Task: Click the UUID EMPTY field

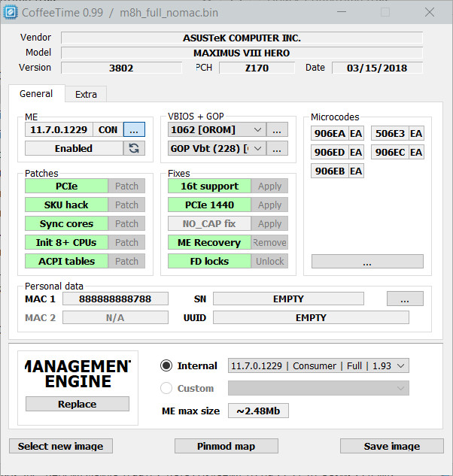Action: [311, 317]
